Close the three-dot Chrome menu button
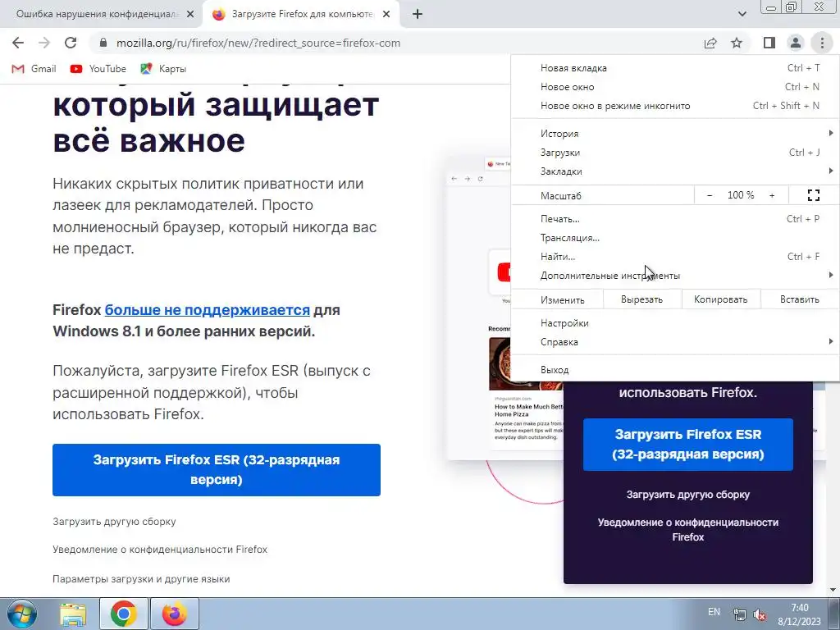Image resolution: width=840 pixels, height=630 pixels. [x=822, y=43]
